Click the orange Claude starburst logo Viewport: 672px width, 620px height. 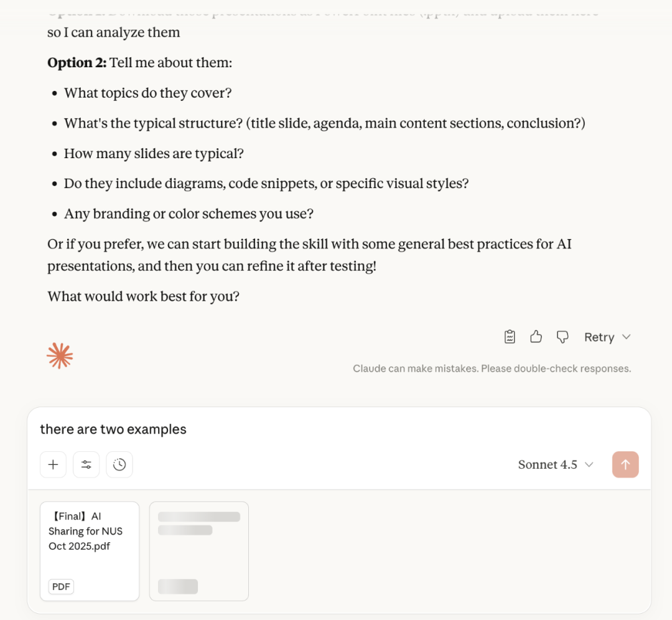pyautogui.click(x=60, y=355)
